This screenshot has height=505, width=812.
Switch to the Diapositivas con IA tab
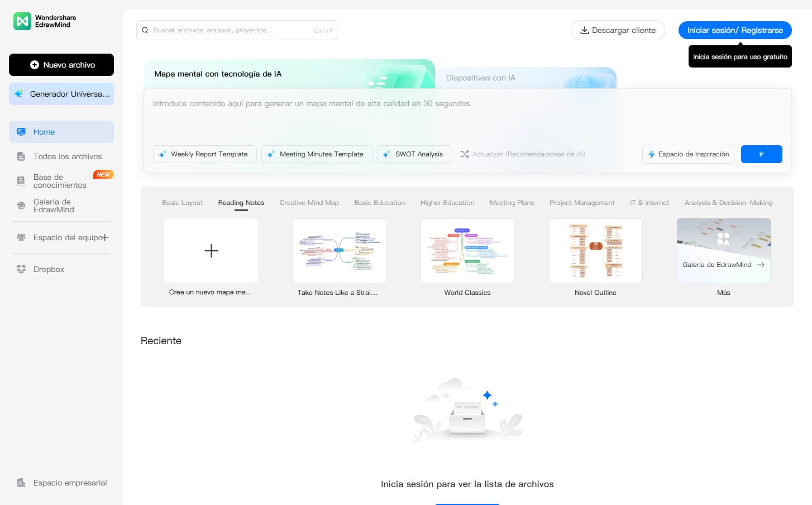click(480, 78)
